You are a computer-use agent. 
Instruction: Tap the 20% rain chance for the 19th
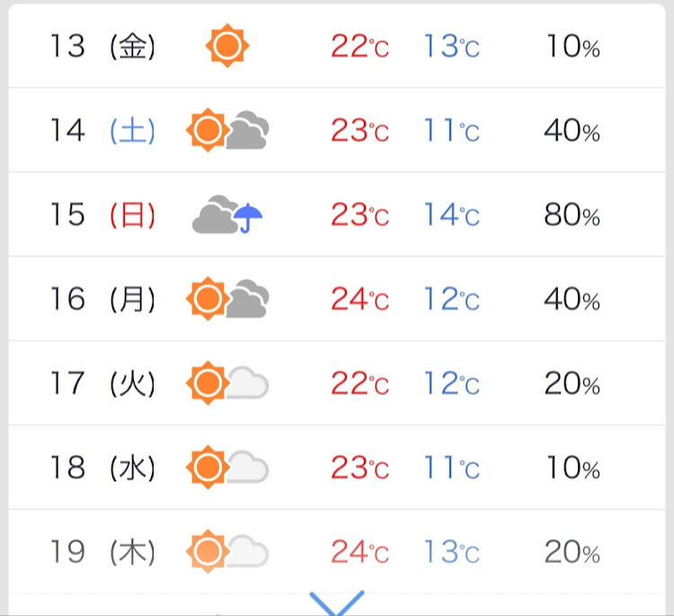[x=572, y=551]
